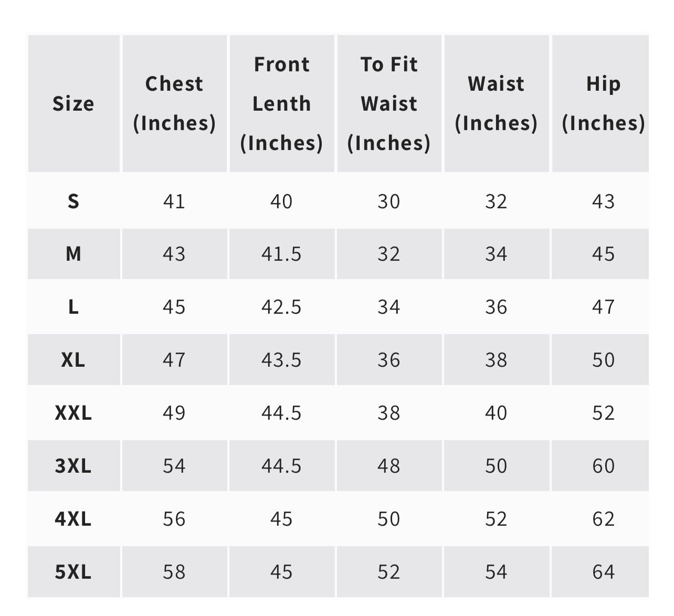Click the Waist (Inches) column header
674x616 pixels.
496,103
